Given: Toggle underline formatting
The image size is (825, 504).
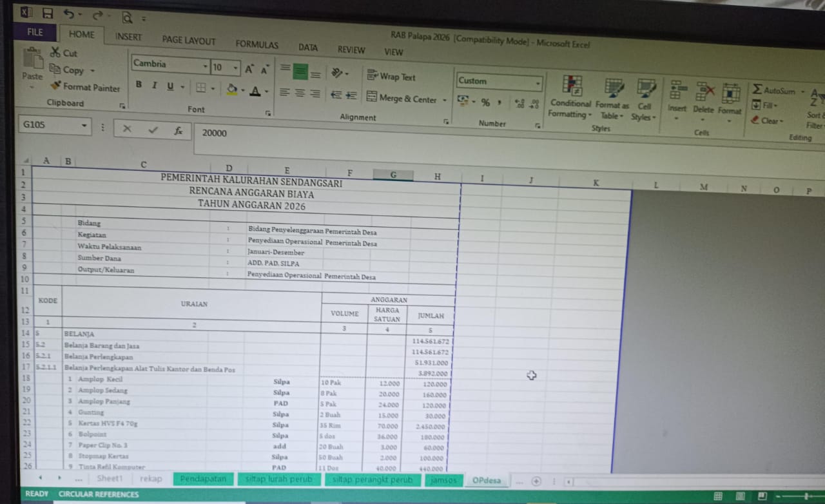Looking at the screenshot, I should [170, 86].
